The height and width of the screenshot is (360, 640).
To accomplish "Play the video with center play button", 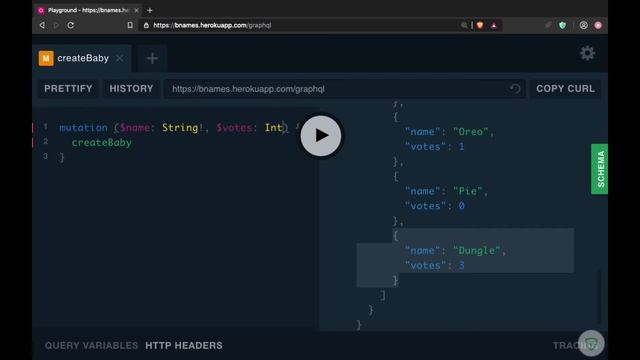I will [x=321, y=136].
